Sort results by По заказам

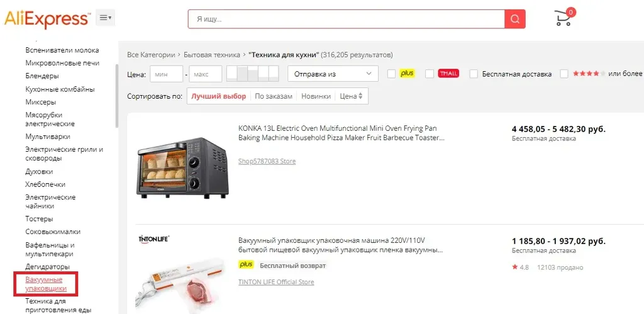pos(274,96)
